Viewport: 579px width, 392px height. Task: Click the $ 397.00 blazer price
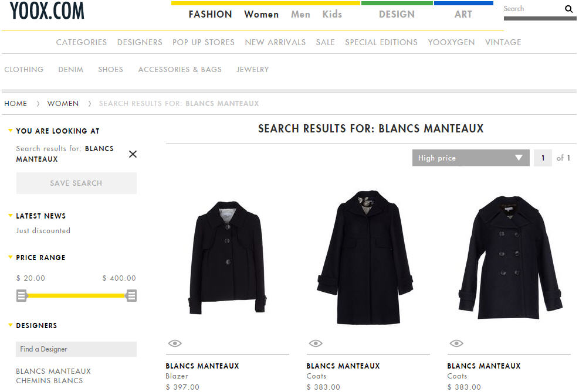182,387
